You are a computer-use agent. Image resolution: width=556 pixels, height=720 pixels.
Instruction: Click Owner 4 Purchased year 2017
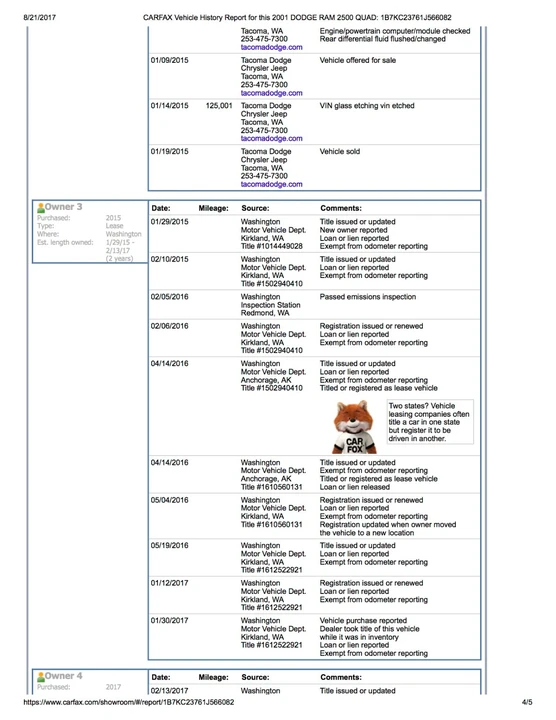pos(113,687)
